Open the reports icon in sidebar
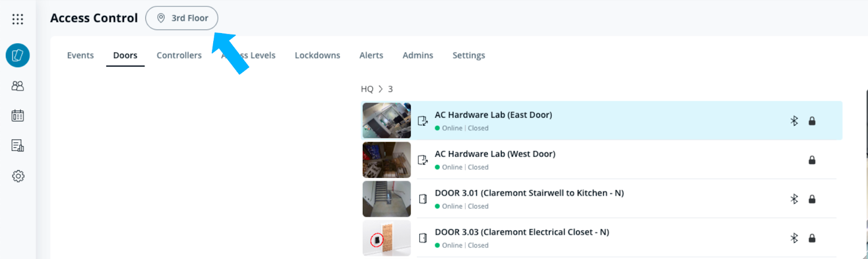This screenshot has width=868, height=259. pyautogui.click(x=18, y=145)
